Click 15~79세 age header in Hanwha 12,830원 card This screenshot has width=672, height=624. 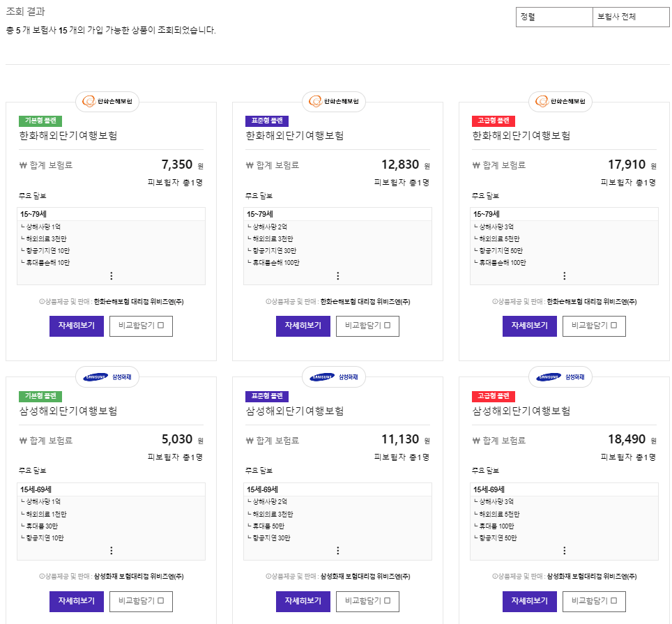coord(260,214)
